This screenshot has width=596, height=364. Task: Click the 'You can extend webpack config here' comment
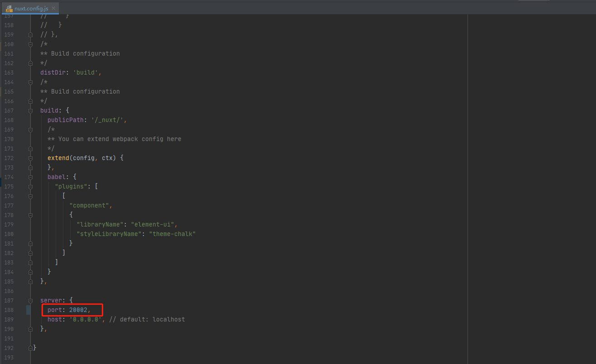(x=120, y=139)
